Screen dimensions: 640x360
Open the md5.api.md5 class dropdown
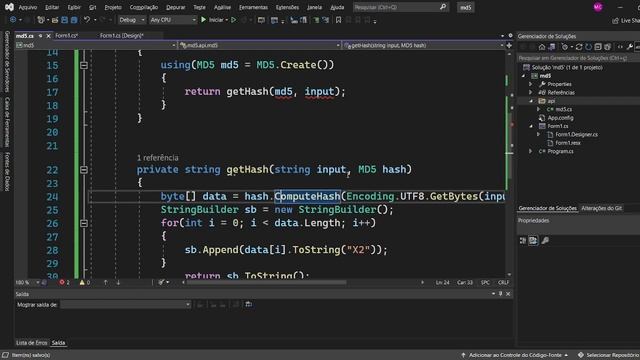(x=260, y=45)
